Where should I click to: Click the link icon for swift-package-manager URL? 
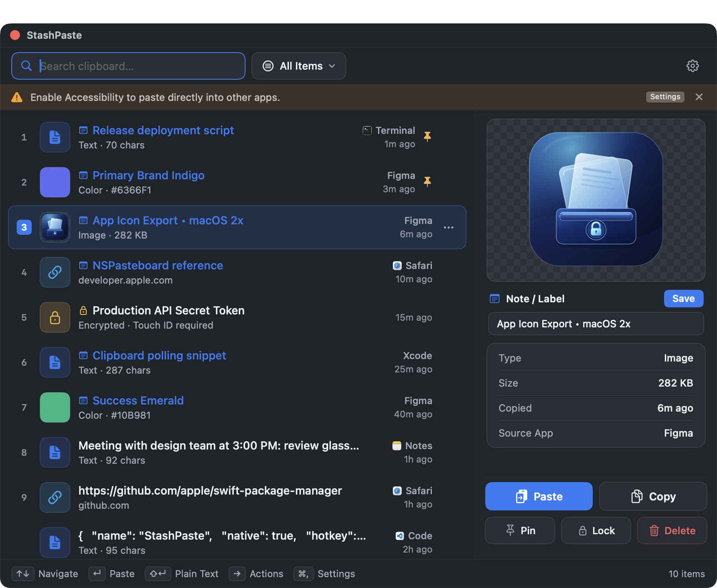coord(55,498)
